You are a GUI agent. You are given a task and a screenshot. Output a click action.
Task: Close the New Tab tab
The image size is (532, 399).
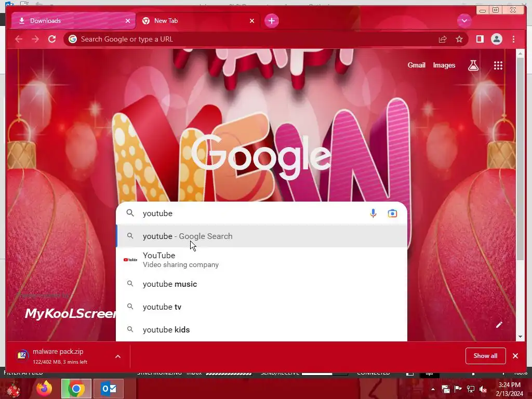pos(252,21)
